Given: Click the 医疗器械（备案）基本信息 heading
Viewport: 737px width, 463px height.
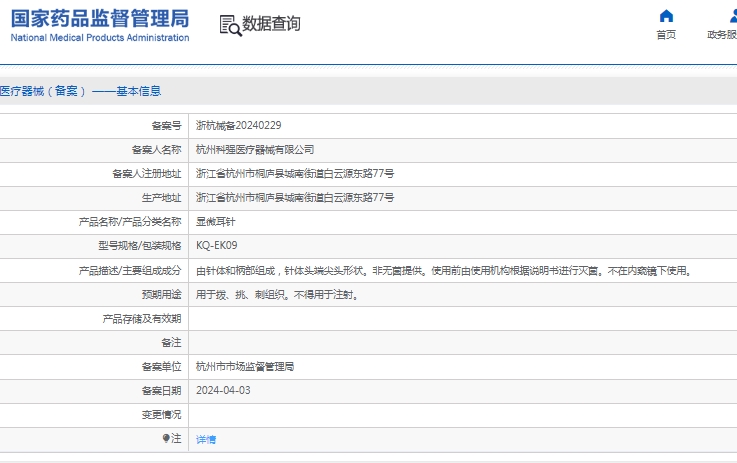Looking at the screenshot, I should pos(80,91).
